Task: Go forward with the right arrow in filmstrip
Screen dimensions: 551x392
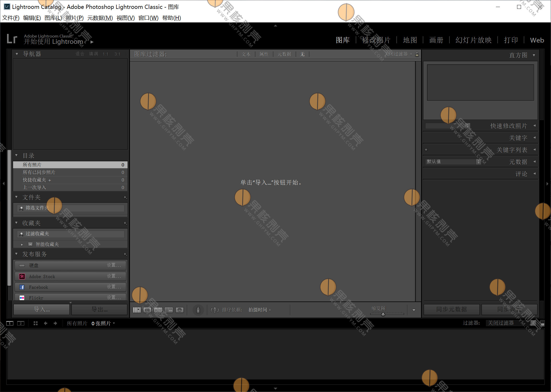Action: tap(55, 323)
